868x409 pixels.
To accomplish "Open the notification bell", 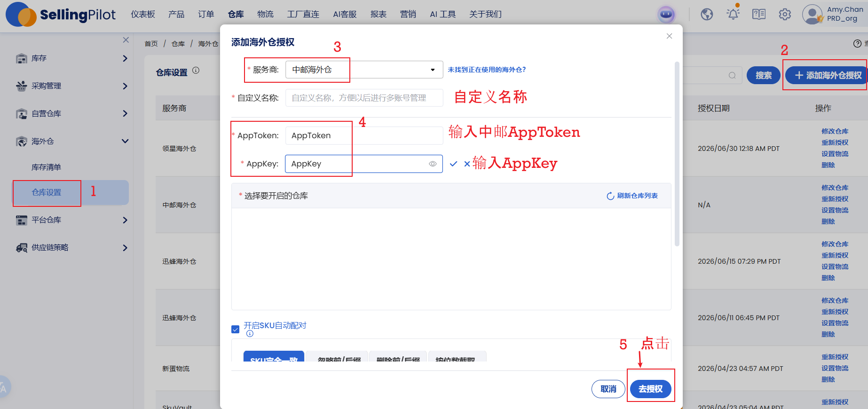I will coord(733,14).
